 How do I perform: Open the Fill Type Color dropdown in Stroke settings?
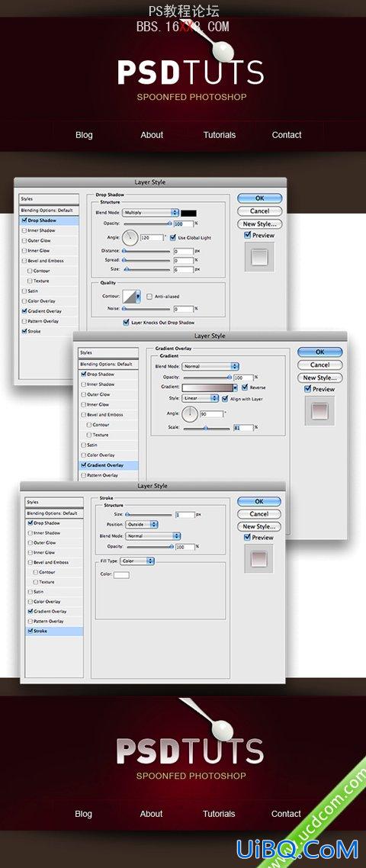click(x=137, y=561)
